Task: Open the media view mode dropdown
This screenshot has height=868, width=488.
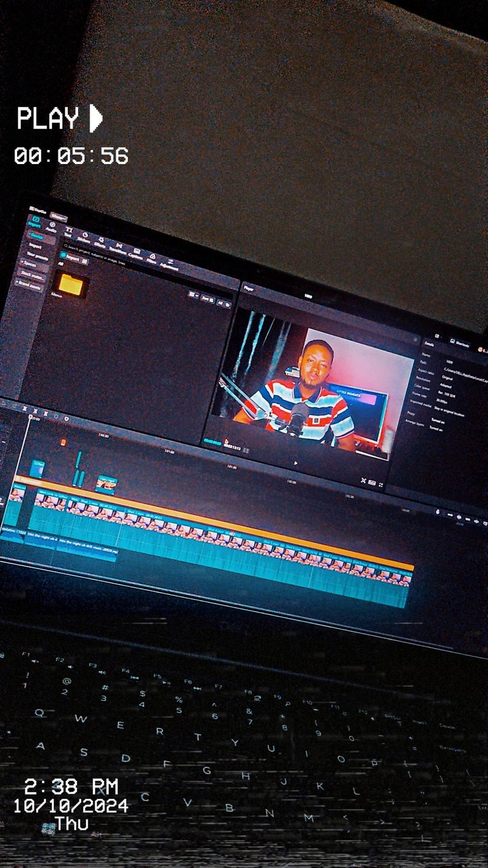Action: (193, 294)
